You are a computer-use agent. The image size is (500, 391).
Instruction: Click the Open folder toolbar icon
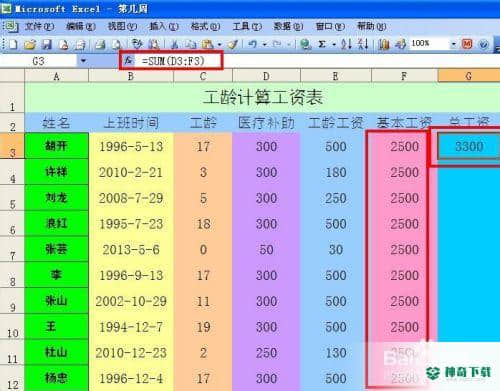pyautogui.click(x=30, y=44)
